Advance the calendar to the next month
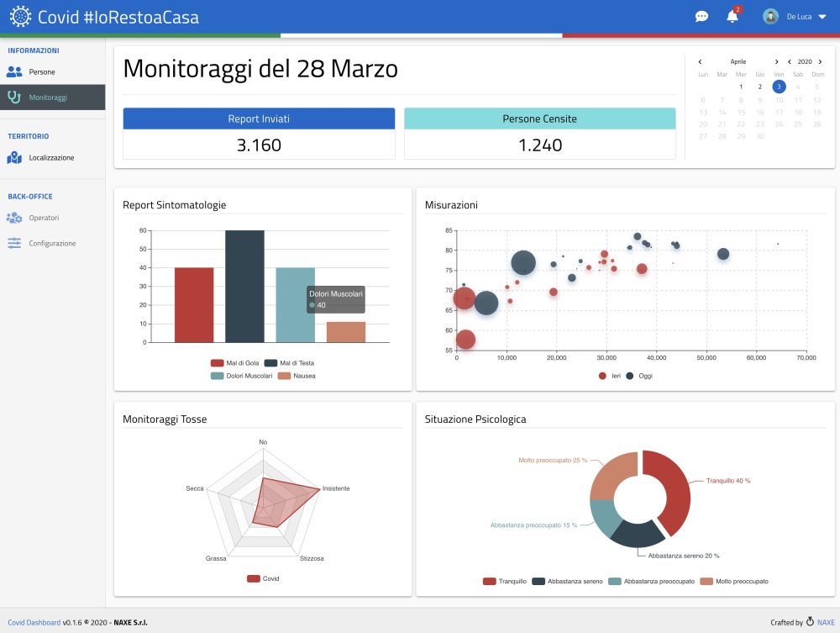The width and height of the screenshot is (840, 633). [776, 61]
